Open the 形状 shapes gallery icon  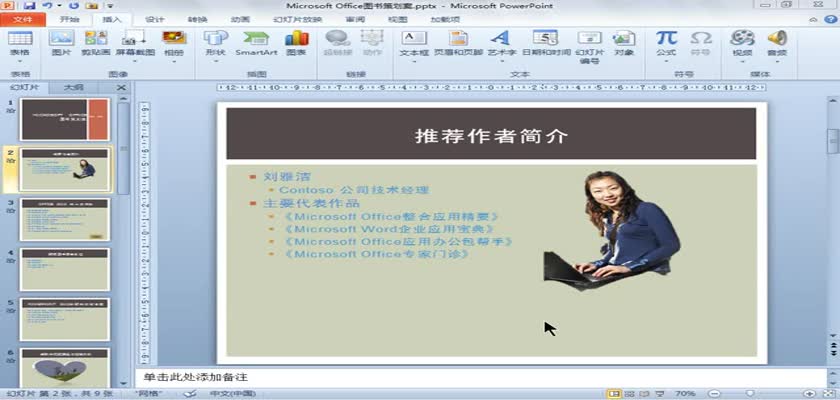216,38
